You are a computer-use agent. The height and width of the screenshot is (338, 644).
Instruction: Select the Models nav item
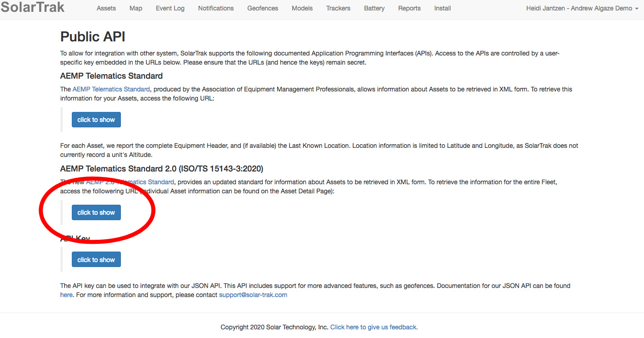[302, 8]
